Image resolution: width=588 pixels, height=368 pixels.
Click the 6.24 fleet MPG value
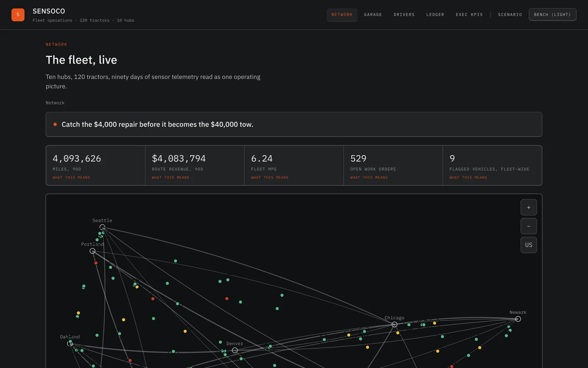(262, 159)
